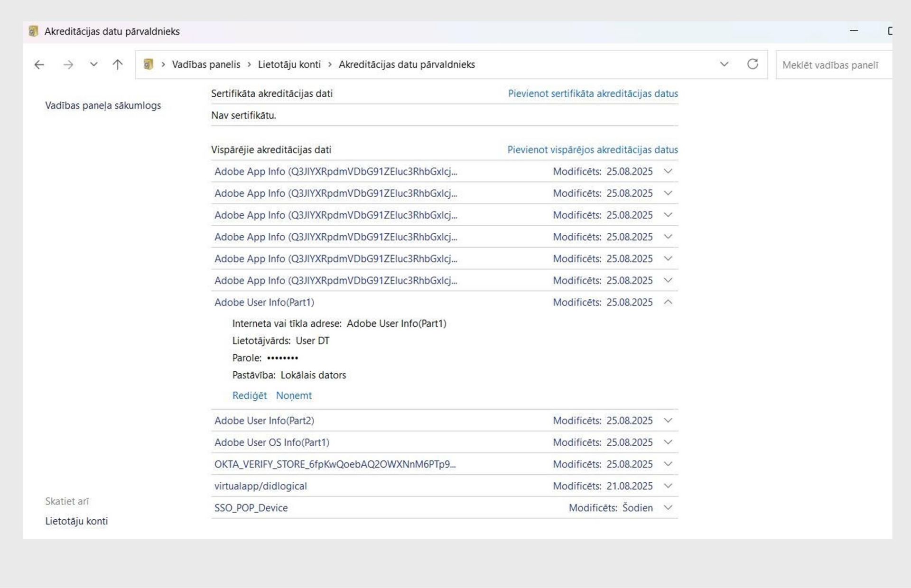Open address bar history dropdown

point(724,64)
